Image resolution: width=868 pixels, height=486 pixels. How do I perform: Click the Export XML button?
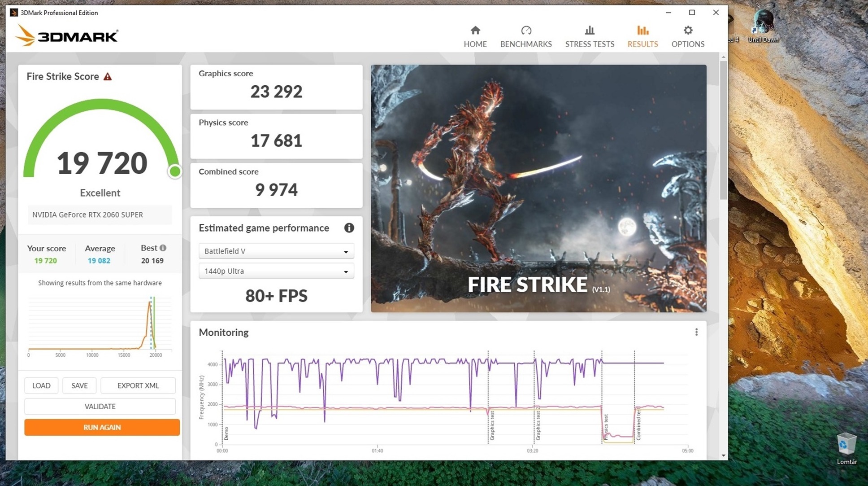pos(138,385)
